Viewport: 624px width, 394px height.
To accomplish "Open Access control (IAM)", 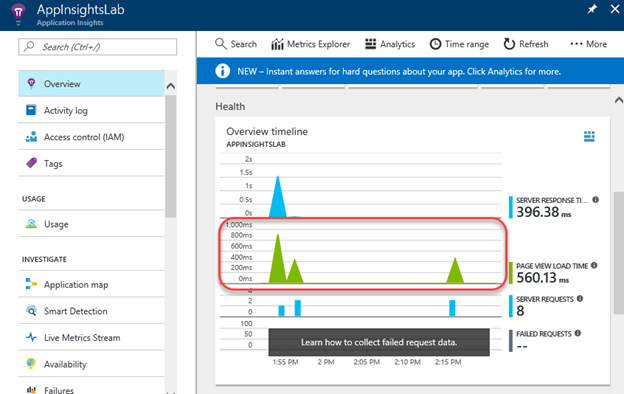I will (92, 137).
